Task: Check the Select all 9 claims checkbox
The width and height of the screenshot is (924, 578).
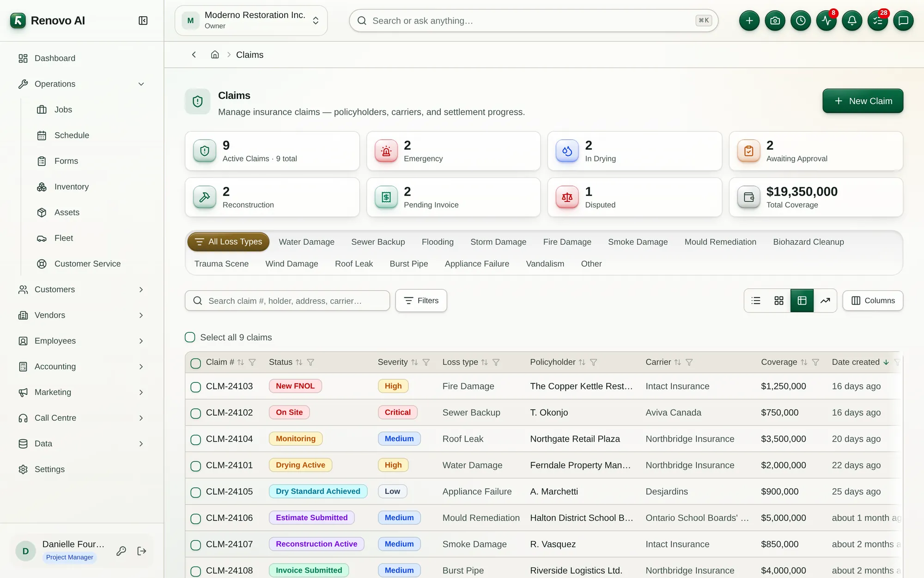Action: pyautogui.click(x=190, y=337)
